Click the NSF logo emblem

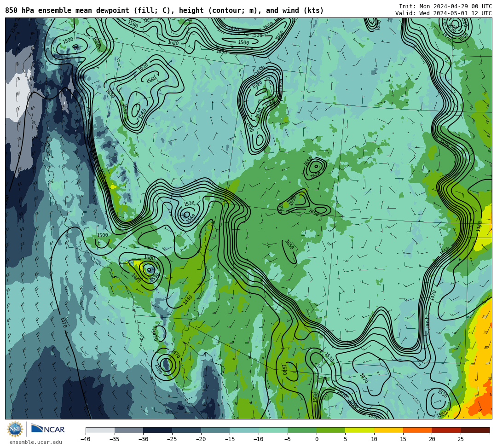pyautogui.click(x=15, y=429)
